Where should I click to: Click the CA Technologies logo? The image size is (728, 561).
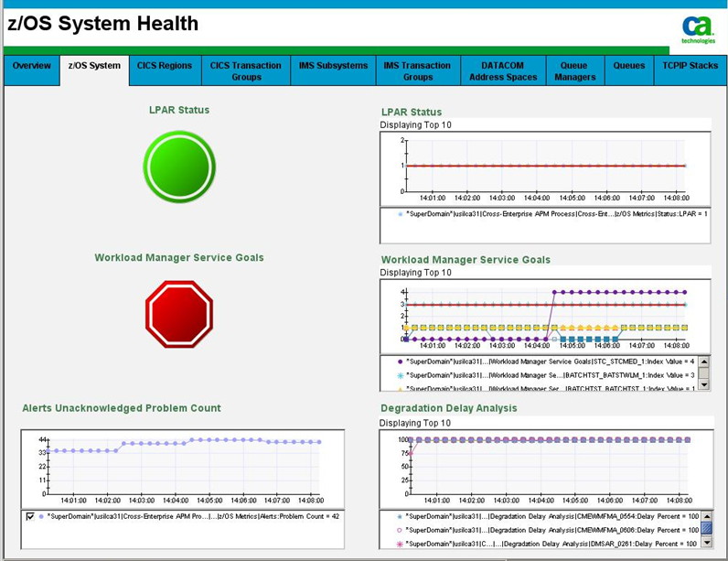[x=698, y=29]
